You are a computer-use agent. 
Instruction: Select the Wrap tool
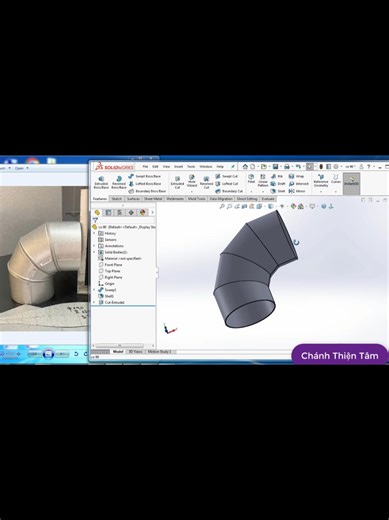coord(296,176)
